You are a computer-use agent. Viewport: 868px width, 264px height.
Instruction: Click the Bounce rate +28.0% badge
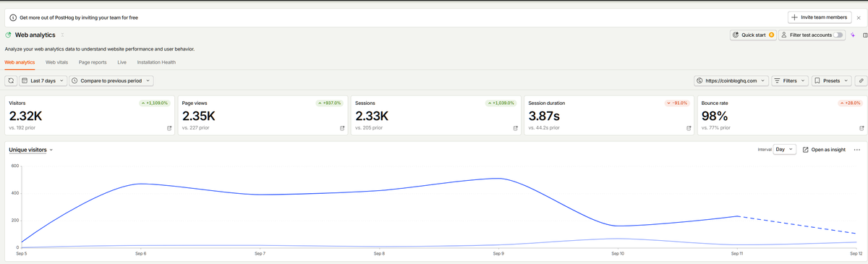tap(850, 103)
